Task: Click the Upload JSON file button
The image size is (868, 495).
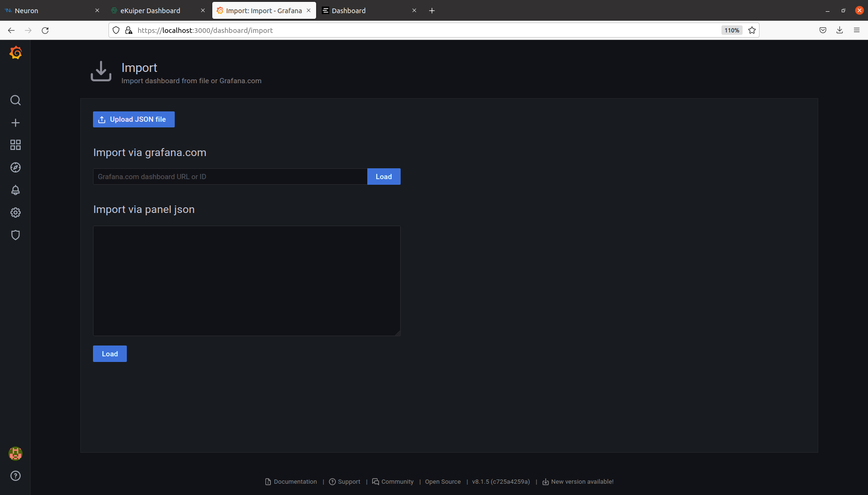Action: 134,119
